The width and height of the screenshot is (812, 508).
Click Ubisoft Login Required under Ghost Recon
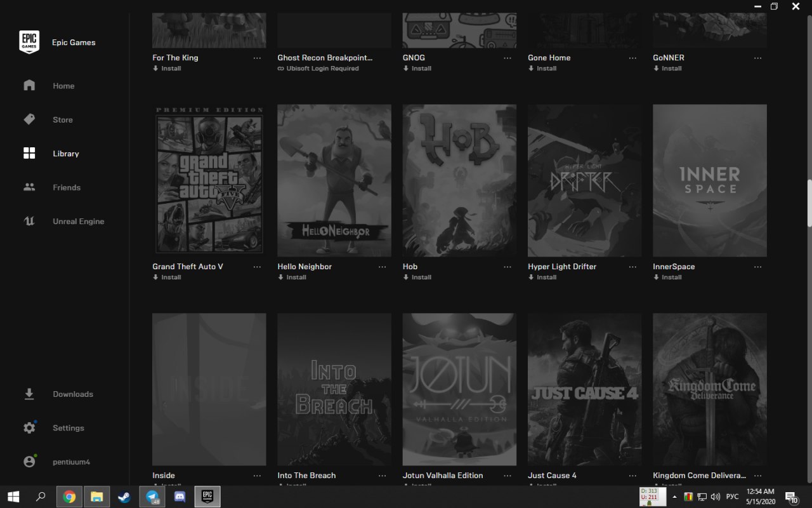(318, 69)
